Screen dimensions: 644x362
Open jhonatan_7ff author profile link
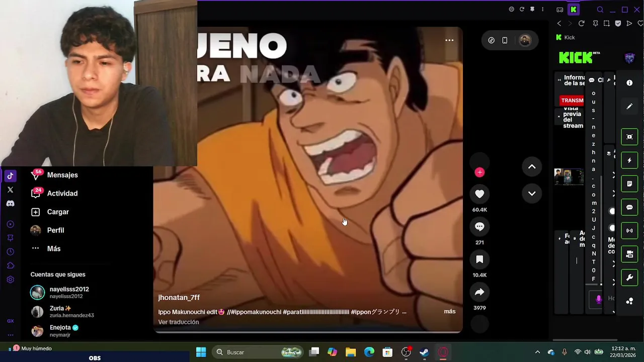click(179, 298)
